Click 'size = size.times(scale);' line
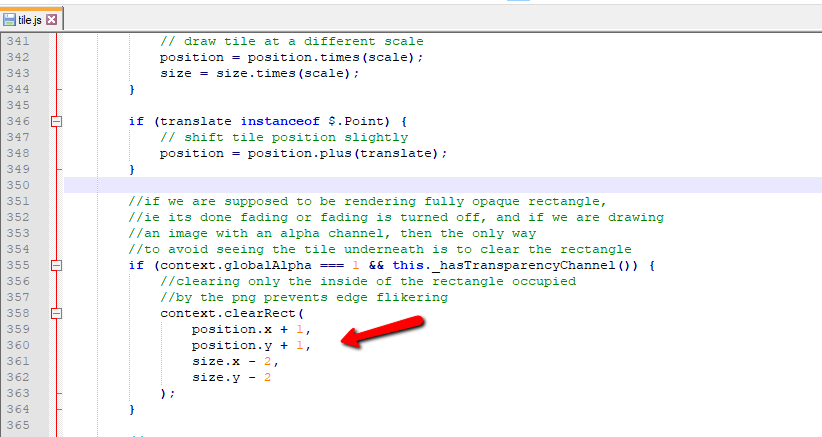 pyautogui.click(x=259, y=73)
